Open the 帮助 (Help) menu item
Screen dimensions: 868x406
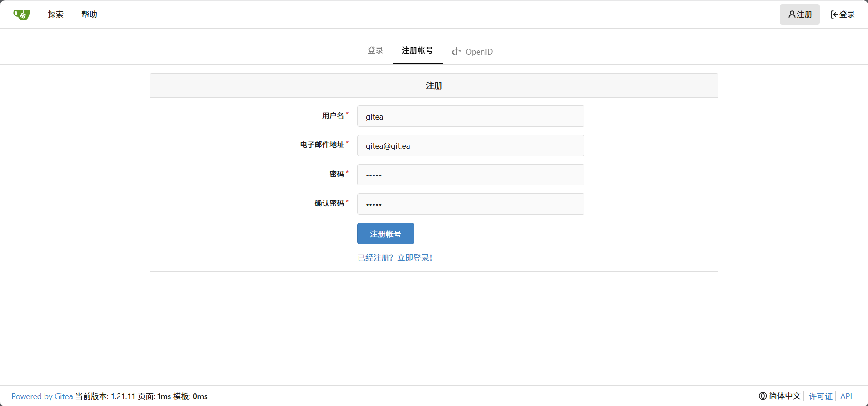(x=90, y=15)
